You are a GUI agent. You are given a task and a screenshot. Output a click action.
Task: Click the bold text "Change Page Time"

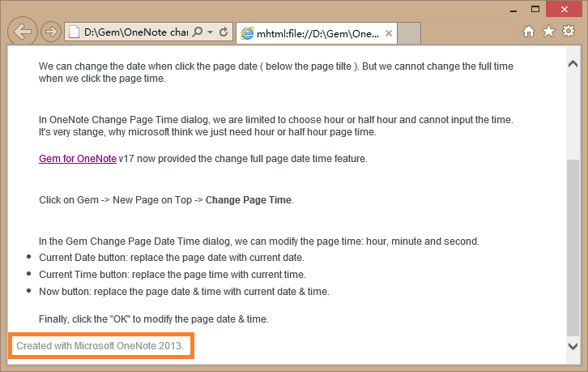pyautogui.click(x=249, y=200)
